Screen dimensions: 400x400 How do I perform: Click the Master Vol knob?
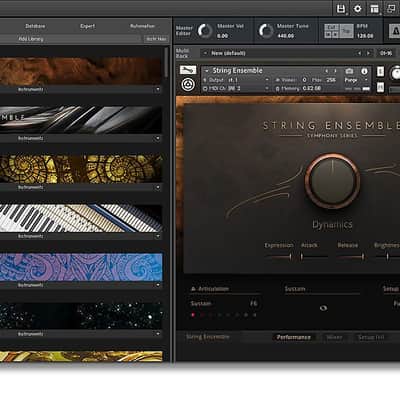[x=205, y=31]
